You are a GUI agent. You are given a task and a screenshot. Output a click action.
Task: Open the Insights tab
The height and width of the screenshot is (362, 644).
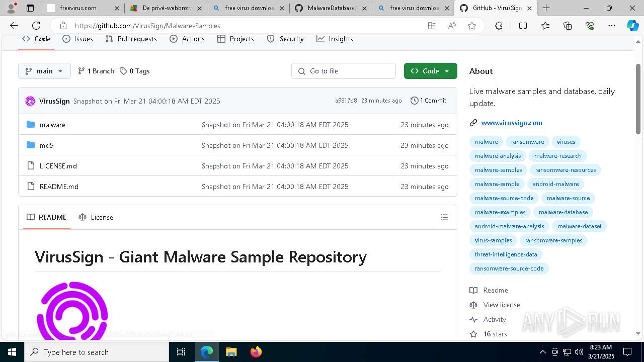pos(335,39)
